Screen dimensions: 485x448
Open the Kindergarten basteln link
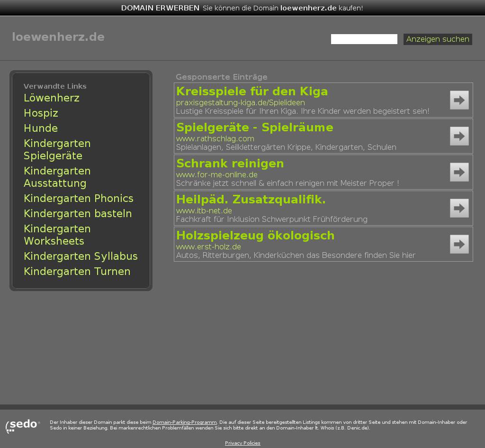click(78, 214)
